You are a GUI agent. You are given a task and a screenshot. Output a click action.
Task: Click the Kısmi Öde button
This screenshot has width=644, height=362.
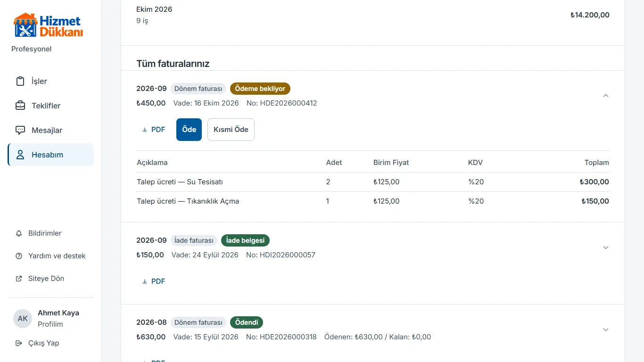click(x=231, y=130)
